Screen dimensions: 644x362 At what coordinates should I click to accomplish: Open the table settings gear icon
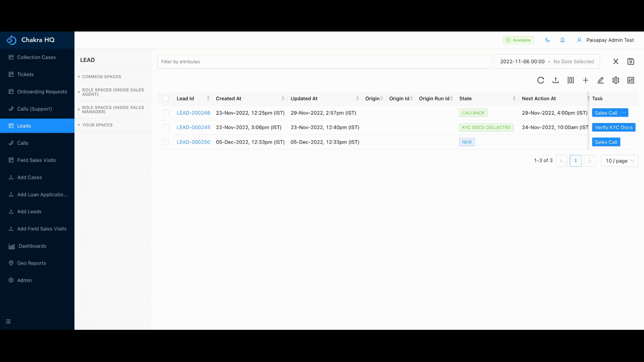615,80
